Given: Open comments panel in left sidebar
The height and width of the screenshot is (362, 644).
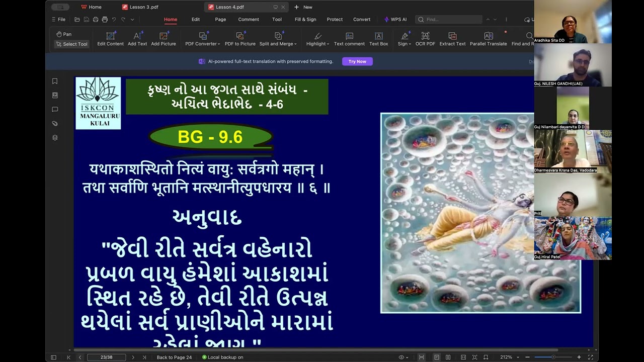Looking at the screenshot, I should pos(55,109).
